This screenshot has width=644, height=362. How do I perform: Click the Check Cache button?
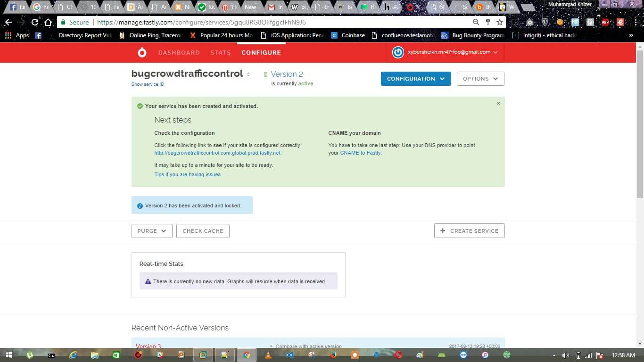click(203, 231)
